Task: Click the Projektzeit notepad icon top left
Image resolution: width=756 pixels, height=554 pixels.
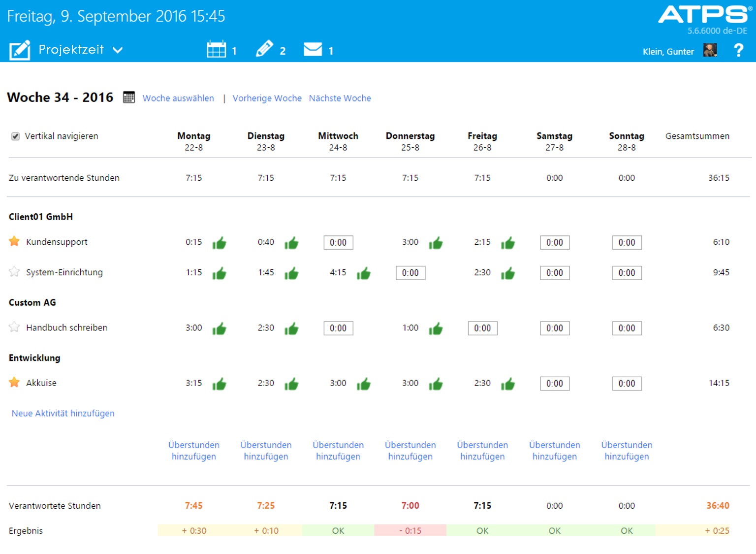Action: pyautogui.click(x=20, y=49)
